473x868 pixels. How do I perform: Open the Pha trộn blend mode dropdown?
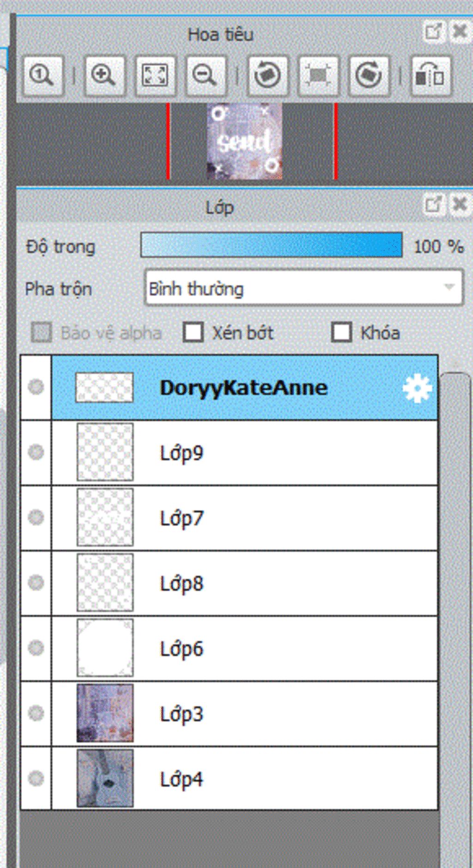tap(303, 288)
